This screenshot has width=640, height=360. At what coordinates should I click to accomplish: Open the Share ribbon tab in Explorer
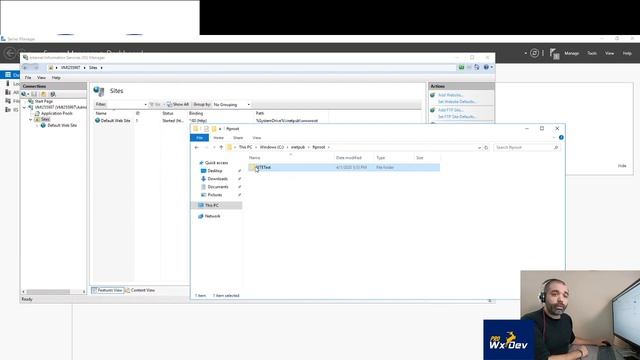click(x=238, y=138)
